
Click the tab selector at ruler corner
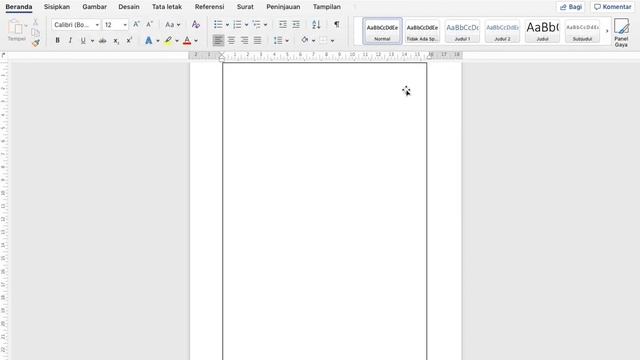click(x=3, y=55)
